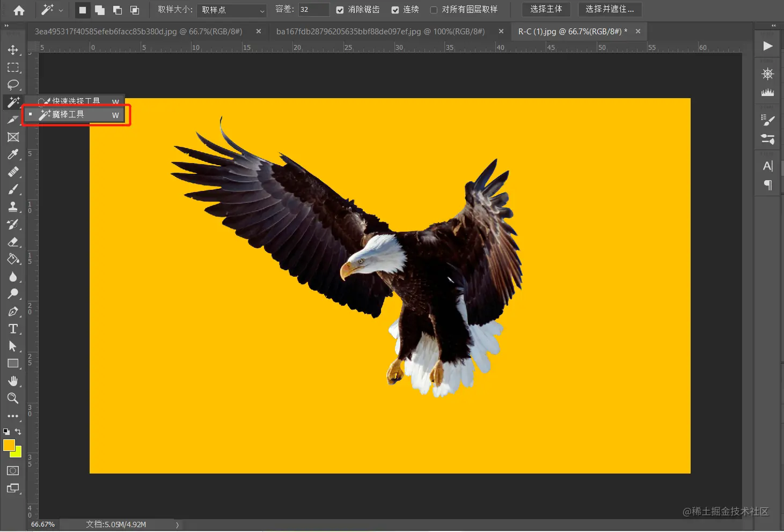Open the Brush Settings panel icon
784x532 pixels.
(x=768, y=121)
